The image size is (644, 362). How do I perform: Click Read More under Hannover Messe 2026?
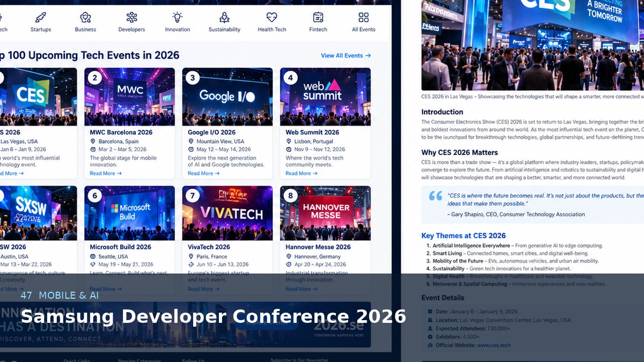coord(302,289)
